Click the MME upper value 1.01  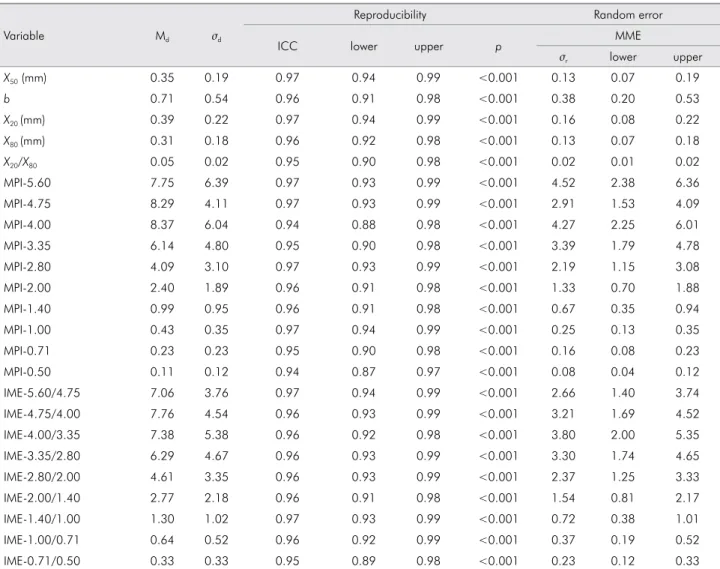tap(687, 519)
